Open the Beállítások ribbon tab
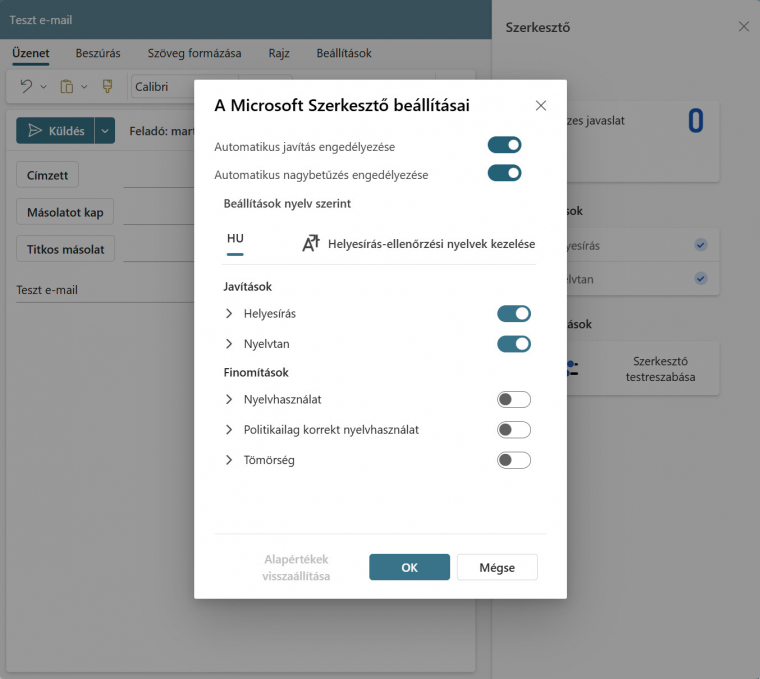This screenshot has height=679, width=760. [x=344, y=53]
